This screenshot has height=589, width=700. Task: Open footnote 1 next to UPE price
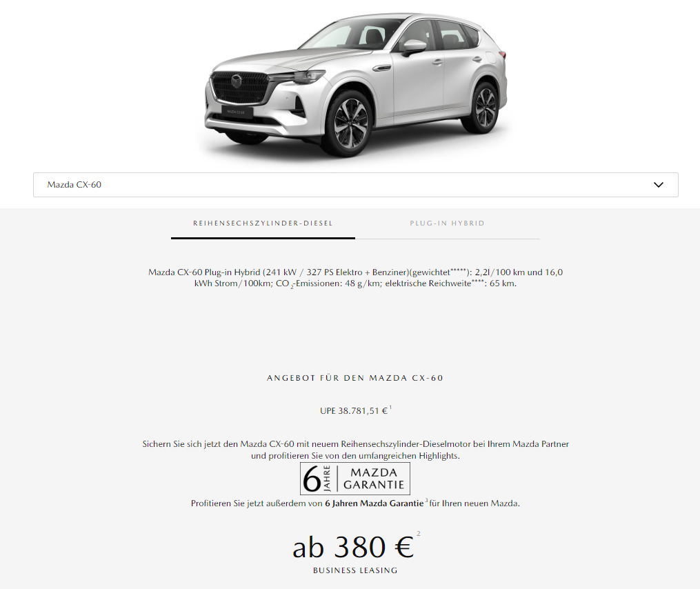point(390,407)
